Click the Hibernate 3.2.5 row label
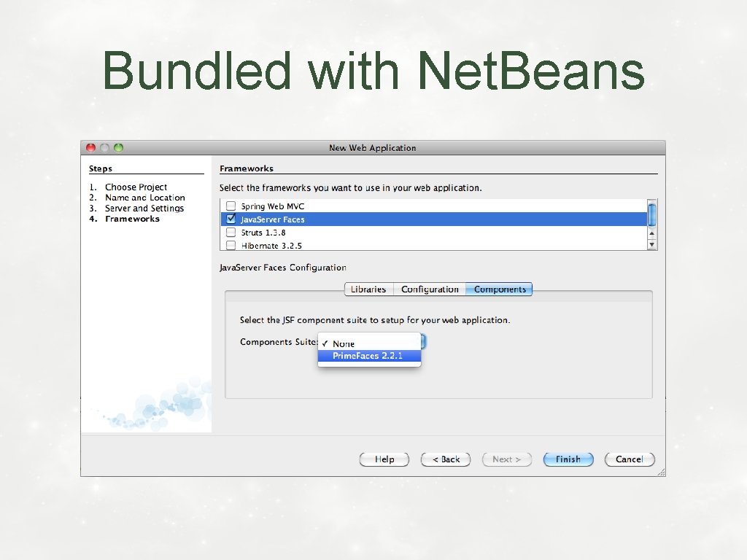Viewport: 747px width, 560px height. click(x=271, y=246)
